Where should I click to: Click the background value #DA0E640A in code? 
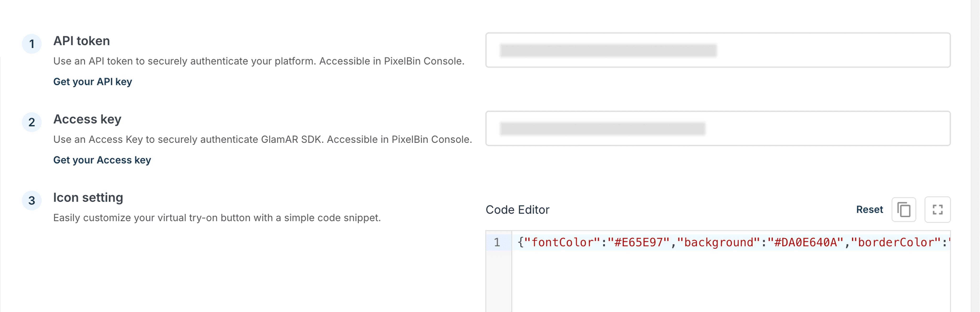pyautogui.click(x=806, y=242)
